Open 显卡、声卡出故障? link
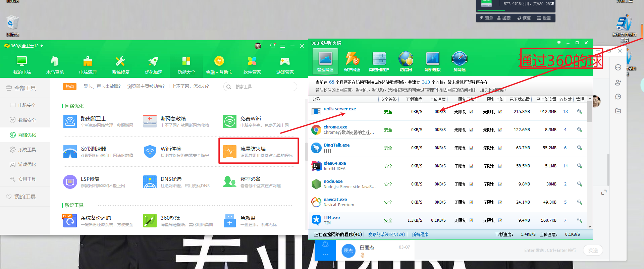This screenshot has height=269, width=644. (102, 86)
